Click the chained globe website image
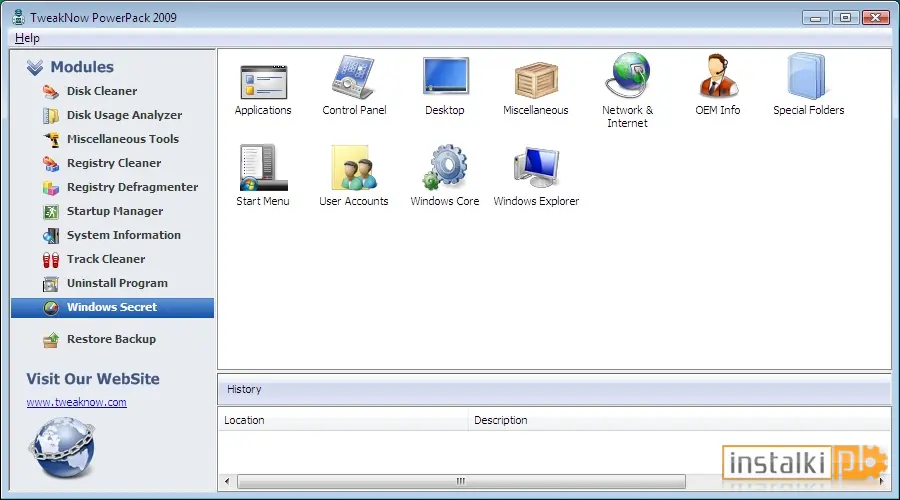900x500 pixels. 61,447
